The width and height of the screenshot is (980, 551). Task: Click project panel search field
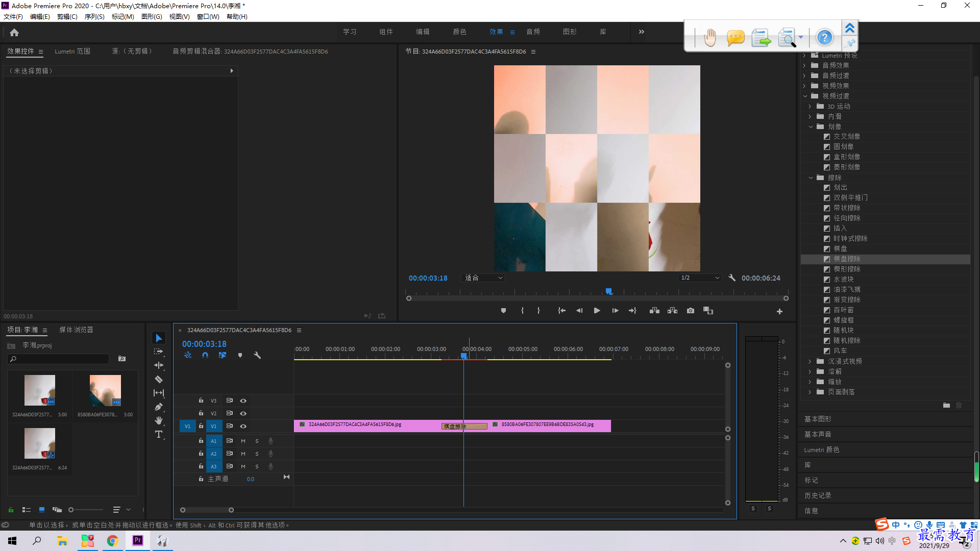(x=59, y=359)
